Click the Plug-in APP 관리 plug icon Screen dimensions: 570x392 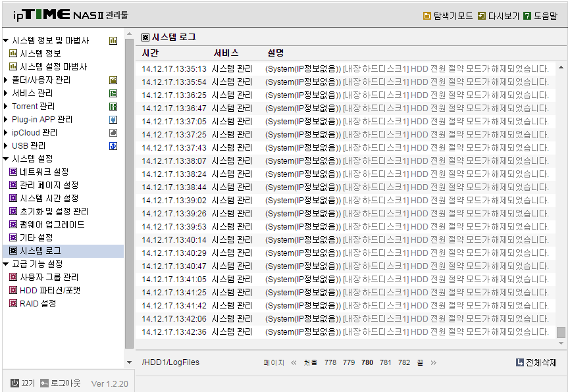(x=113, y=120)
